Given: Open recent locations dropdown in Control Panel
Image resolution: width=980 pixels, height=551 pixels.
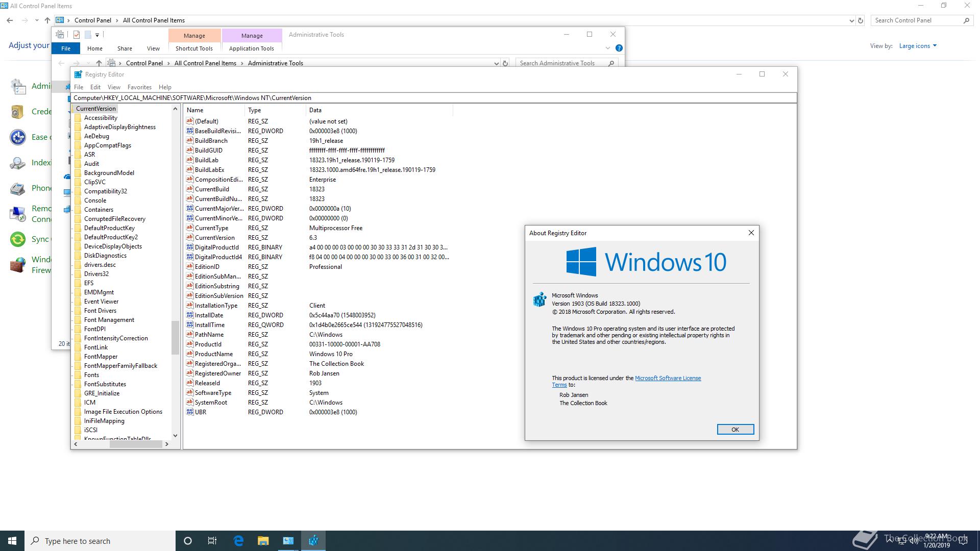Looking at the screenshot, I should tap(37, 20).
